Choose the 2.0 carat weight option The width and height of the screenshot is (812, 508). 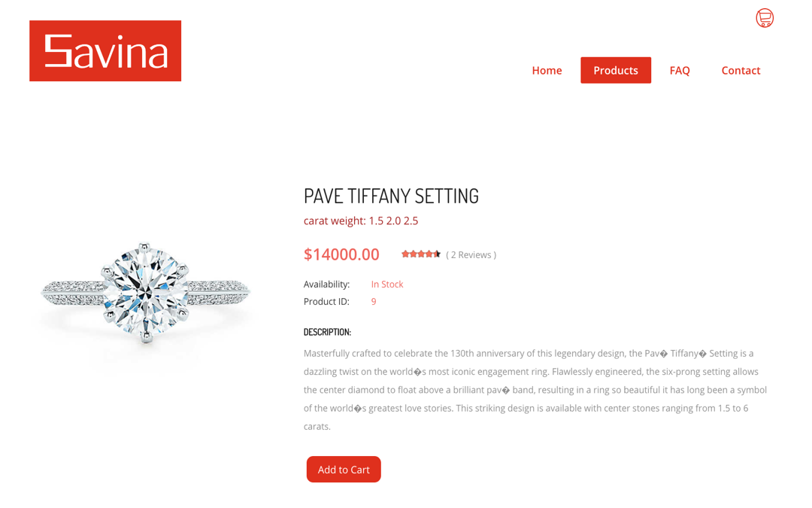pyautogui.click(x=393, y=221)
